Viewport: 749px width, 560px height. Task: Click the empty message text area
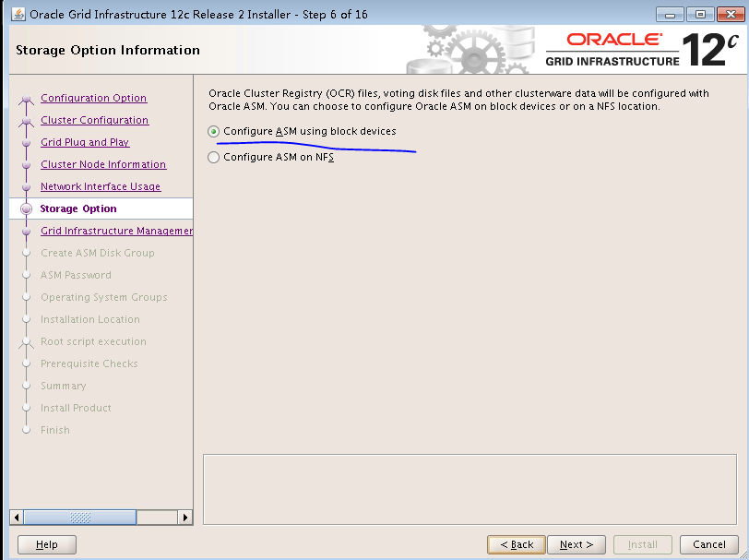470,489
